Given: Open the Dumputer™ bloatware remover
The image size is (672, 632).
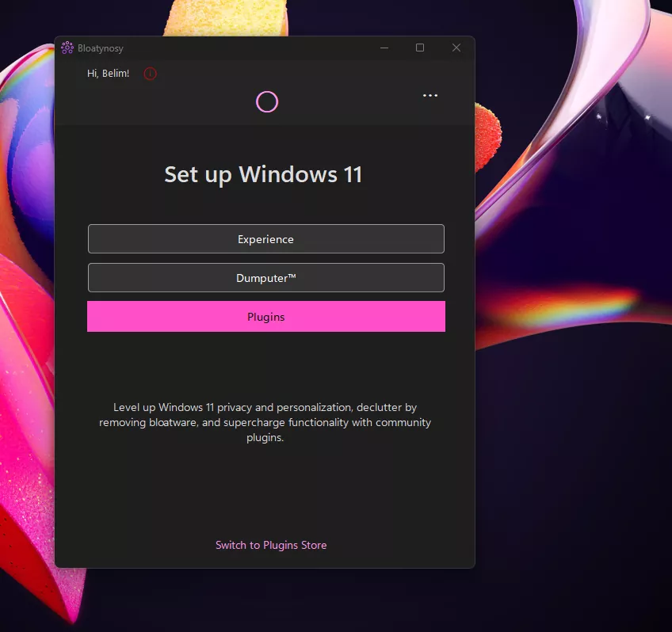Looking at the screenshot, I should pos(265,278).
